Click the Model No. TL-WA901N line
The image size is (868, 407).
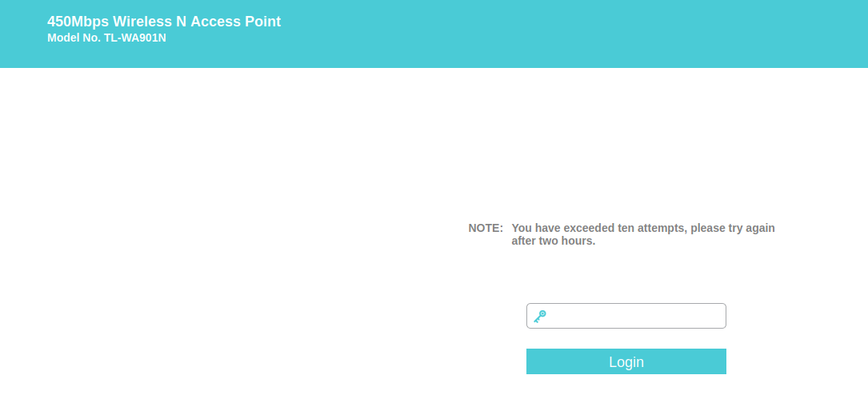[x=107, y=38]
